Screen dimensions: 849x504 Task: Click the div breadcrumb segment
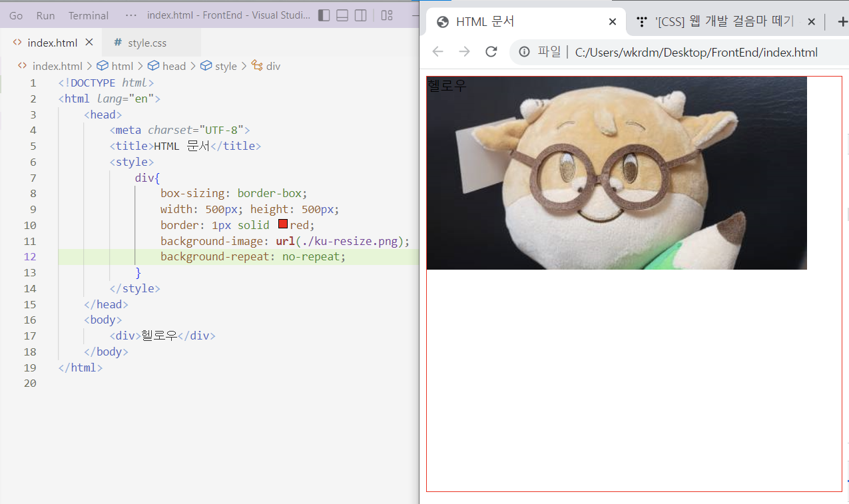[x=266, y=66]
